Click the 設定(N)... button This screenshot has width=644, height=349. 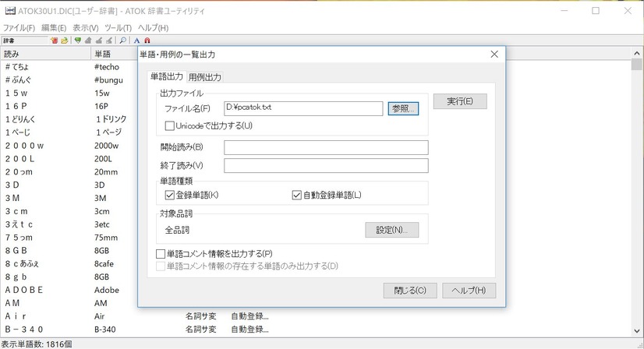coord(392,230)
